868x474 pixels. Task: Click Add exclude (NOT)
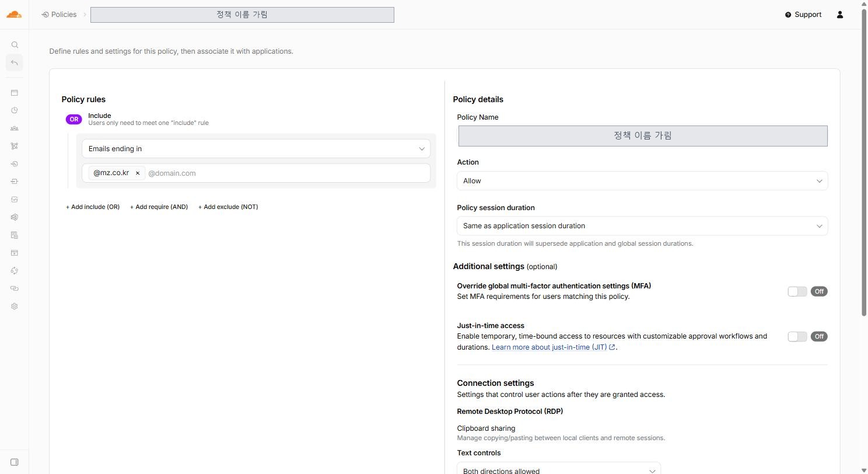click(x=228, y=207)
